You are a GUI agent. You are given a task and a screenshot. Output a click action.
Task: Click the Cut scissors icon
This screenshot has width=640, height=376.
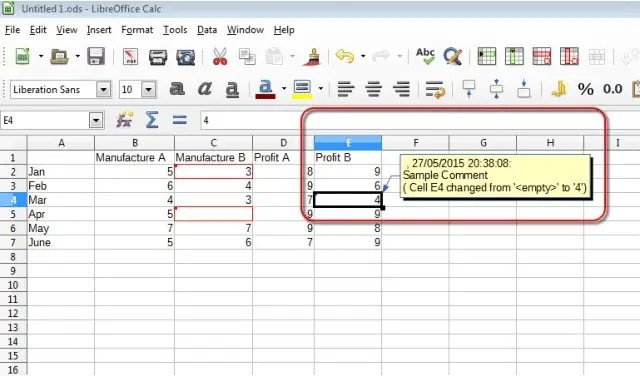coord(220,57)
